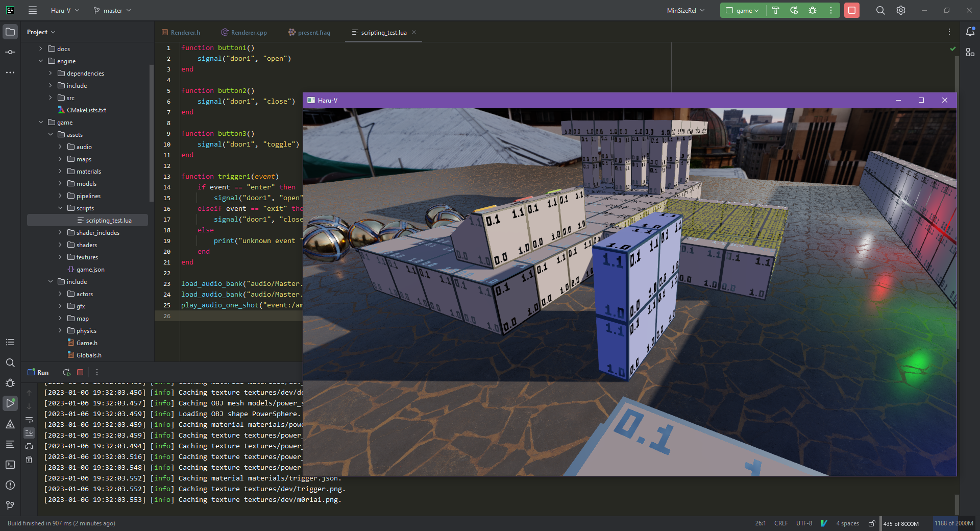Open the Project tool window icon
Screen dimensions: 980x531
coord(10,32)
